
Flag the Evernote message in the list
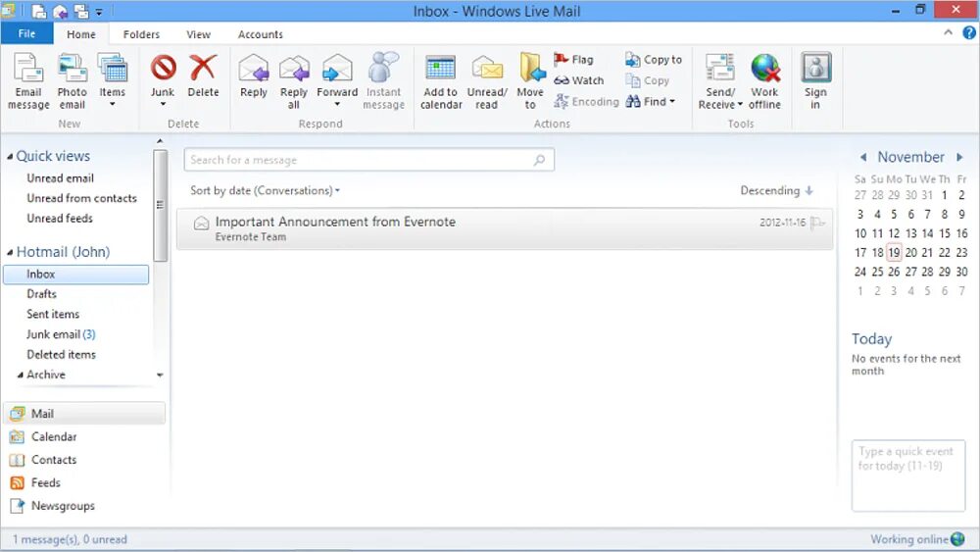click(x=817, y=222)
